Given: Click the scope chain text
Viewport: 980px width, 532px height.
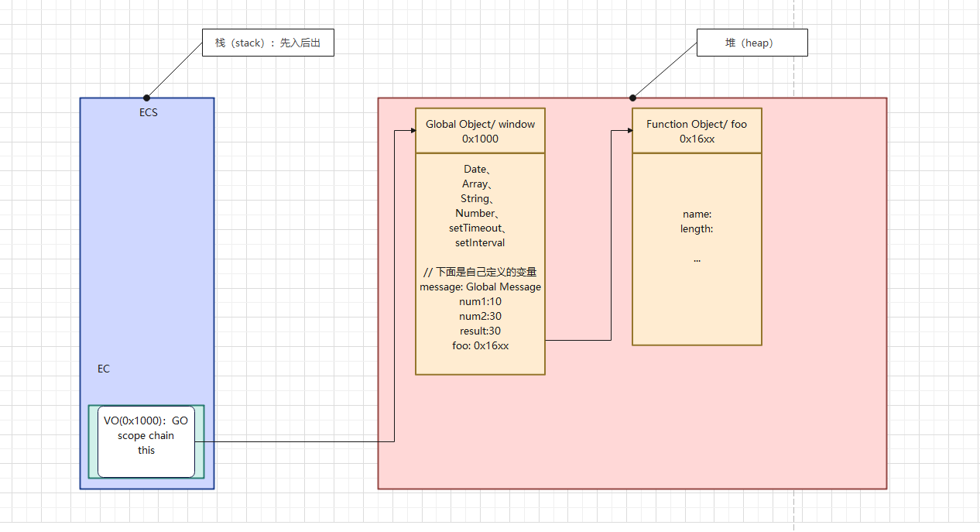Looking at the screenshot, I should tap(146, 435).
